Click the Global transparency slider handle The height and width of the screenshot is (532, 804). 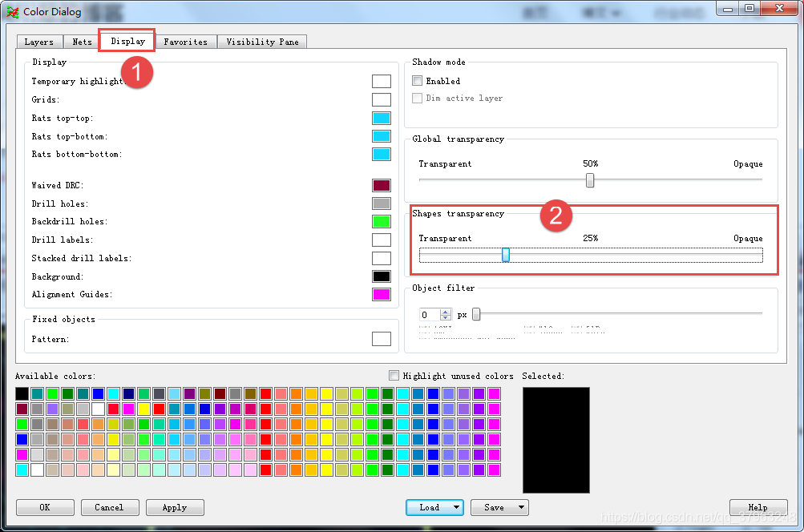[590, 180]
